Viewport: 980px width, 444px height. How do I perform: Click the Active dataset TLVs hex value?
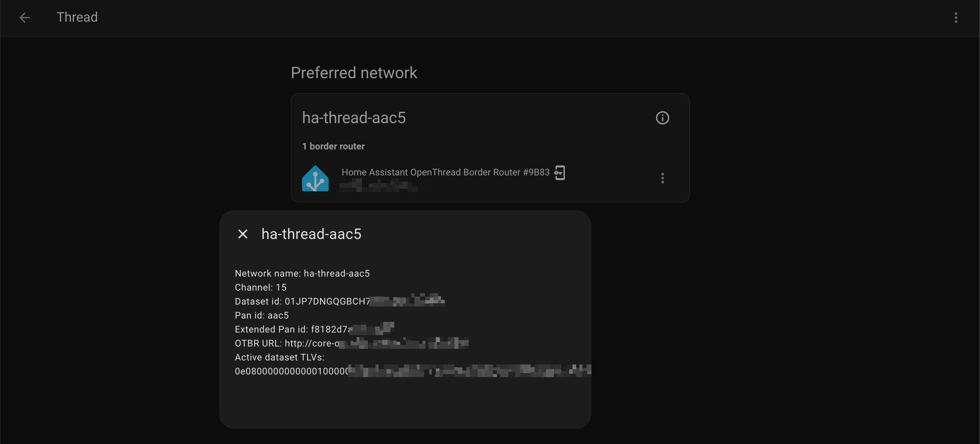(291, 371)
